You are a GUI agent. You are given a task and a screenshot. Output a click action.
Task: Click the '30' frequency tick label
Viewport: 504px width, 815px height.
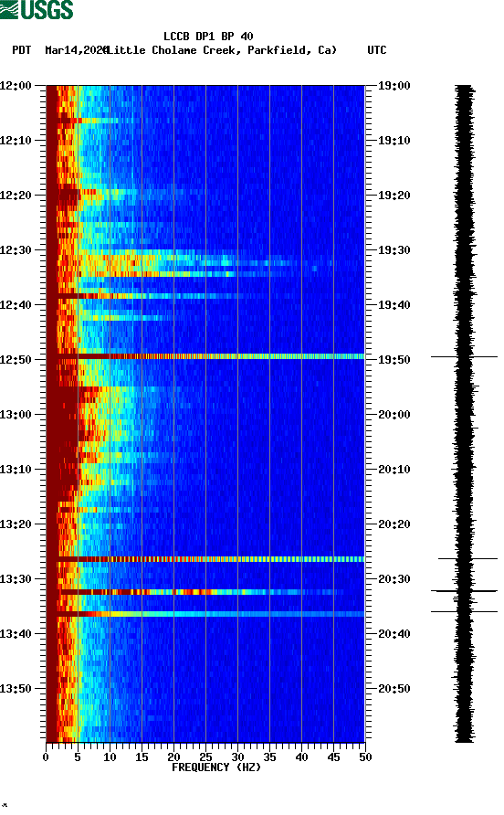[237, 757]
